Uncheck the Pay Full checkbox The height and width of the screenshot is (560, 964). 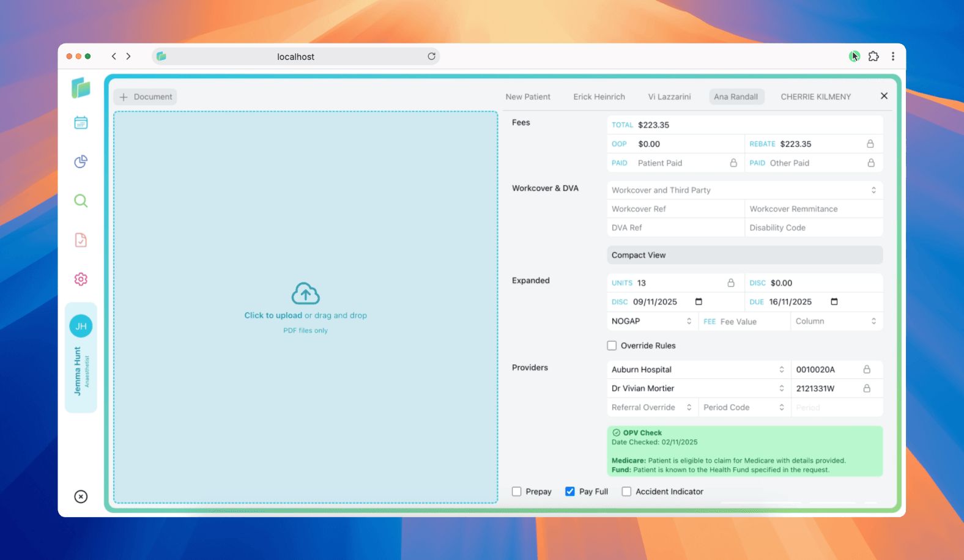point(570,492)
